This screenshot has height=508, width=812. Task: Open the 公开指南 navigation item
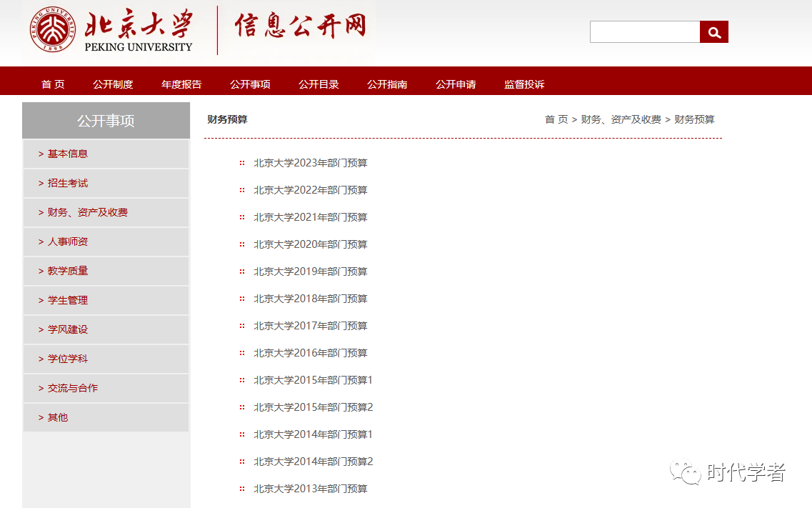coord(387,84)
